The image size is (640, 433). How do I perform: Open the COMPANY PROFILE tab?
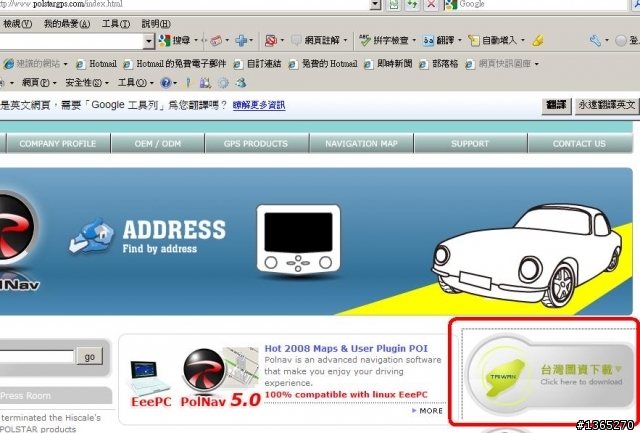pos(58,144)
